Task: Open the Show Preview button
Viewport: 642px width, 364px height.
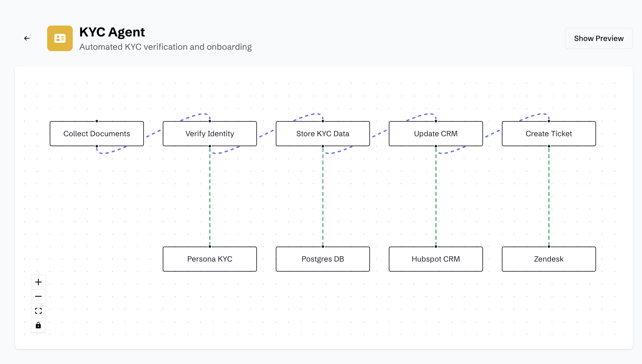Action: (599, 38)
